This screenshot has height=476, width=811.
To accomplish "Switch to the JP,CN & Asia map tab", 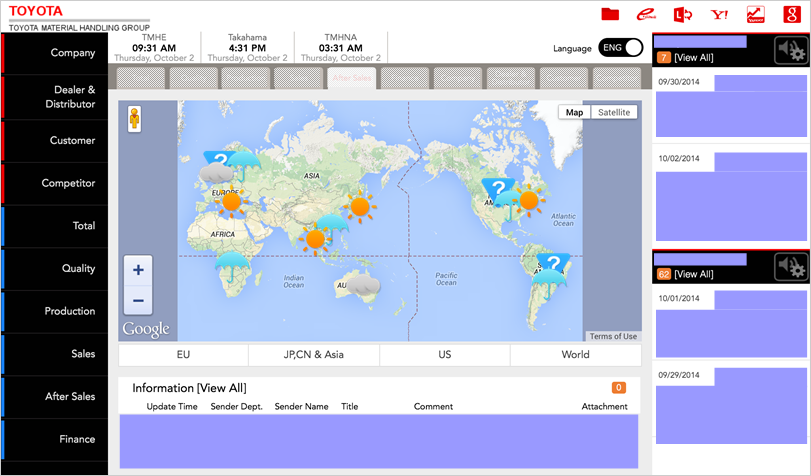I will tap(314, 355).
